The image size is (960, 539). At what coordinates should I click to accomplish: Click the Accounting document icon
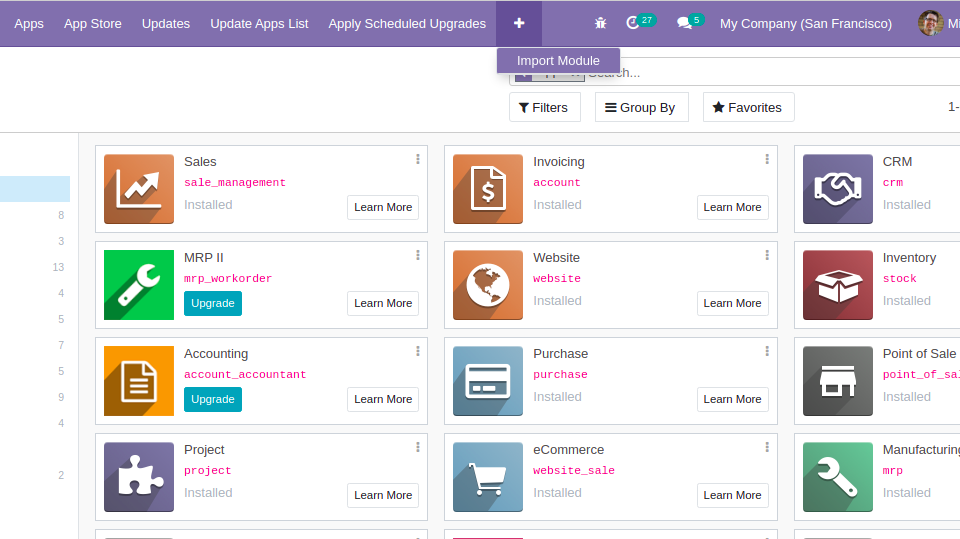pos(139,381)
